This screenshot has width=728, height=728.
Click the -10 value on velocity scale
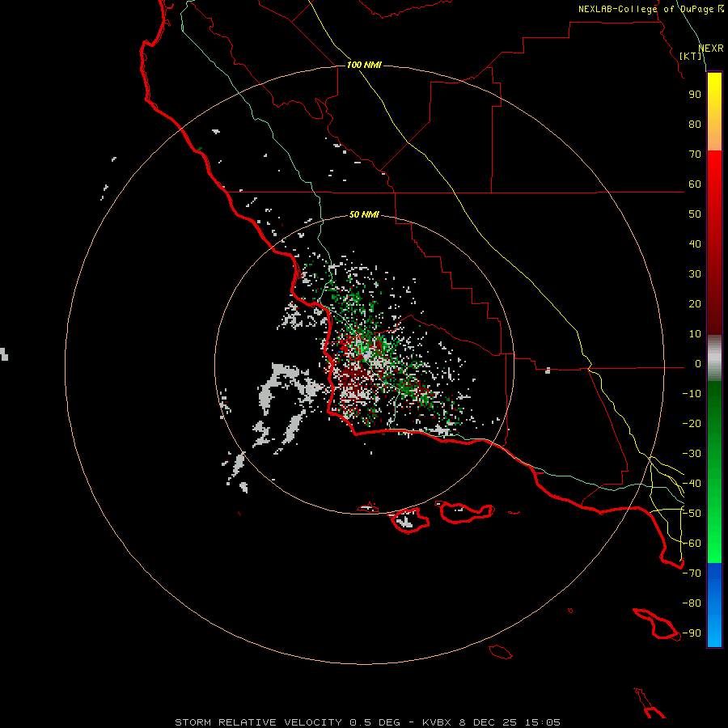[x=692, y=394]
